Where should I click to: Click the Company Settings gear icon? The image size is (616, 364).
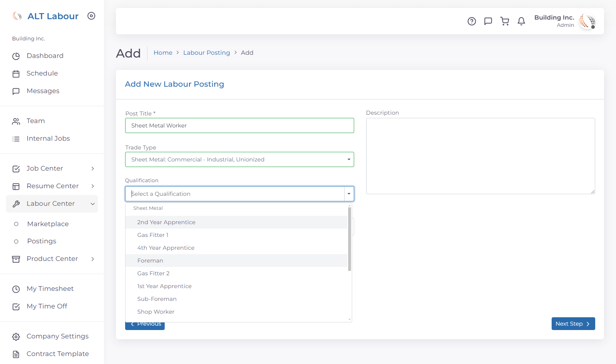(16, 337)
